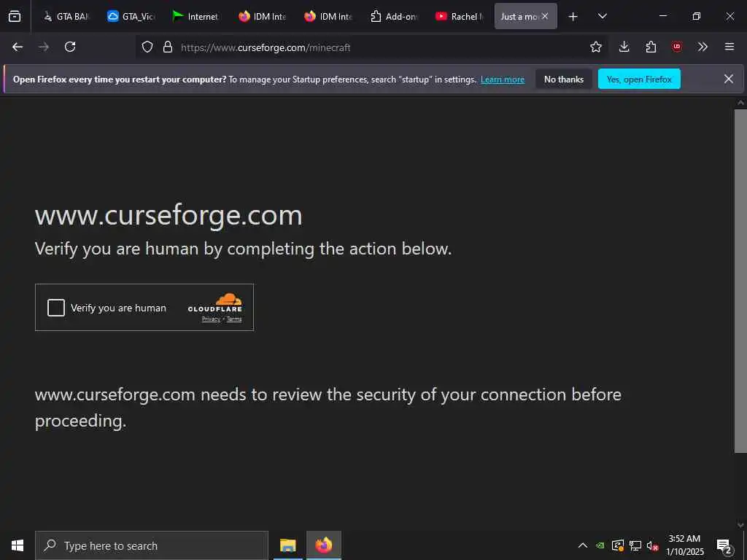Switch to GTA BAK tab
Viewport: 747px width, 560px height.
pyautogui.click(x=66, y=16)
